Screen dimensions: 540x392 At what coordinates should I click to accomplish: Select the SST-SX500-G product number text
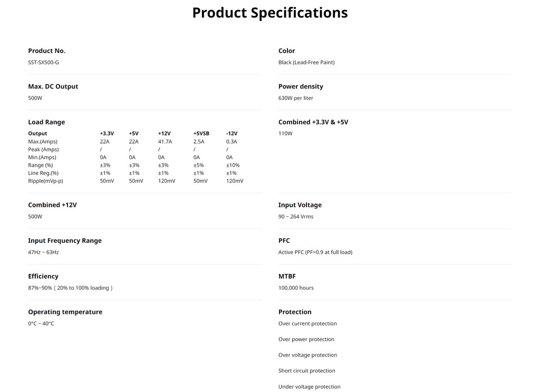point(43,62)
